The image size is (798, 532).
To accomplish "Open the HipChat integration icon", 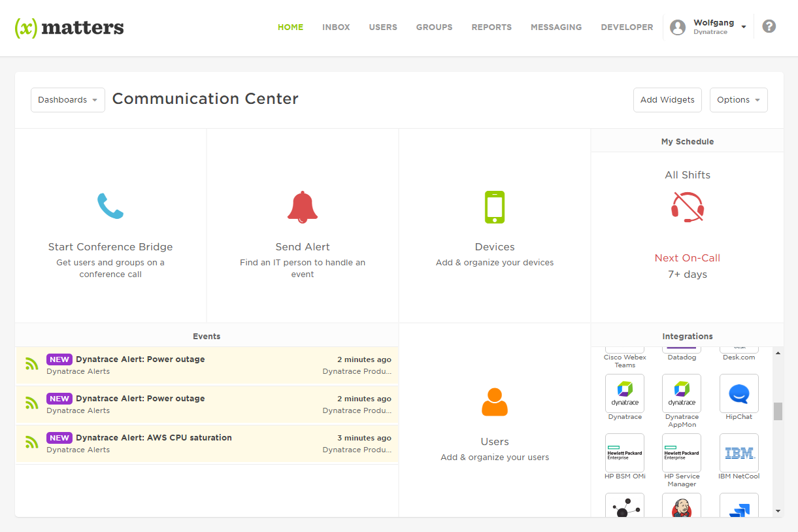I will point(739,393).
